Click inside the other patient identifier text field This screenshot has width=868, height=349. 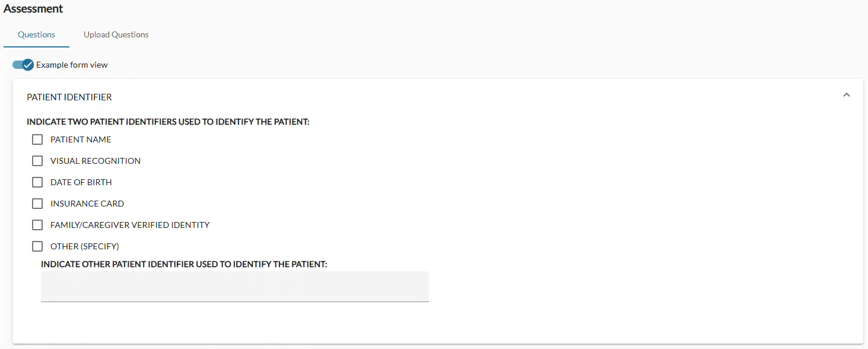[234, 286]
